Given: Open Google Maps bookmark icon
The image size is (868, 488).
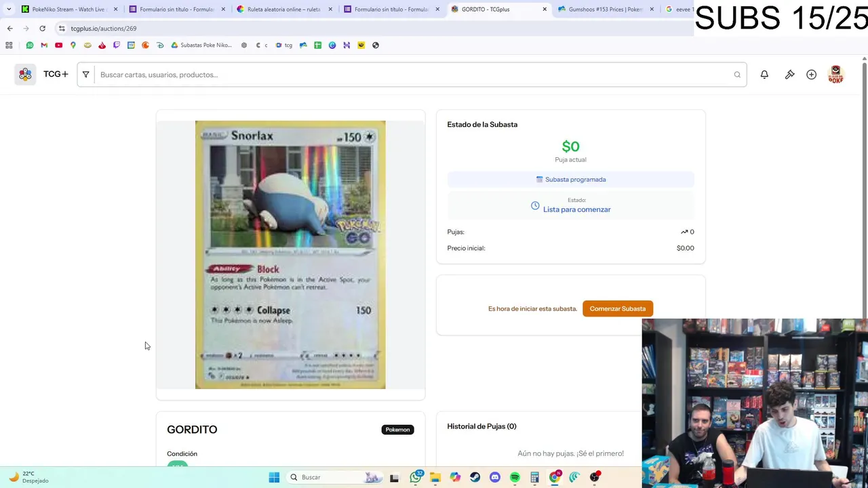Looking at the screenshot, I should pyautogui.click(x=73, y=45).
